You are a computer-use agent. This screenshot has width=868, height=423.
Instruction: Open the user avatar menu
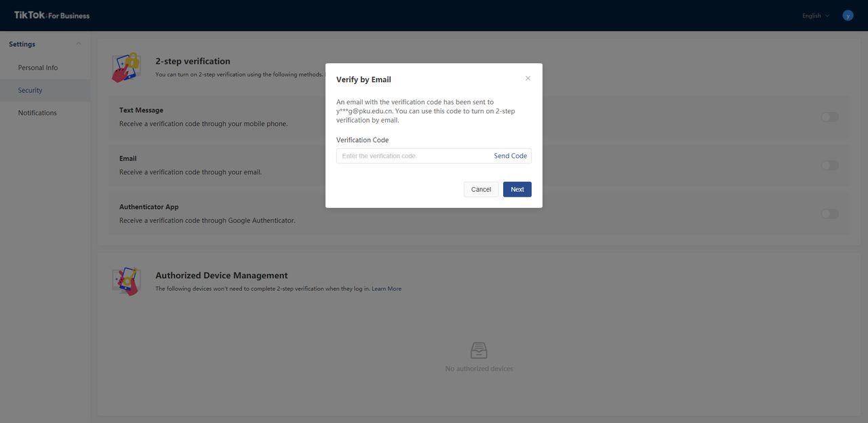848,15
